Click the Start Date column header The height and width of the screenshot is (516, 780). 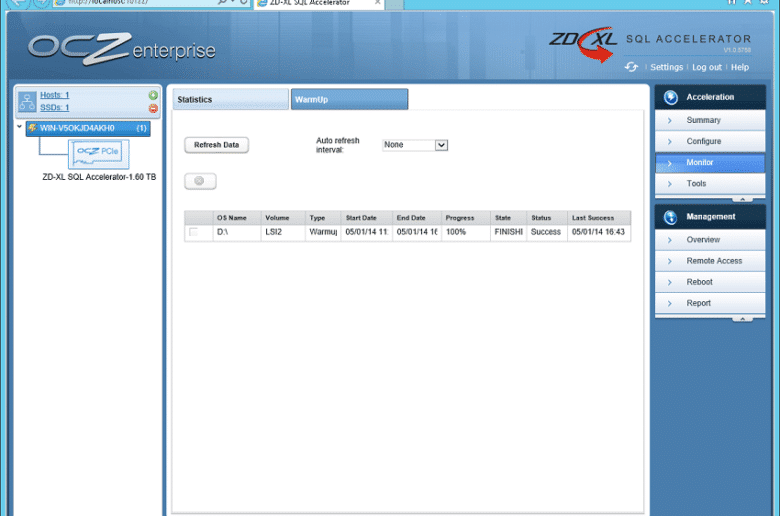(367, 218)
